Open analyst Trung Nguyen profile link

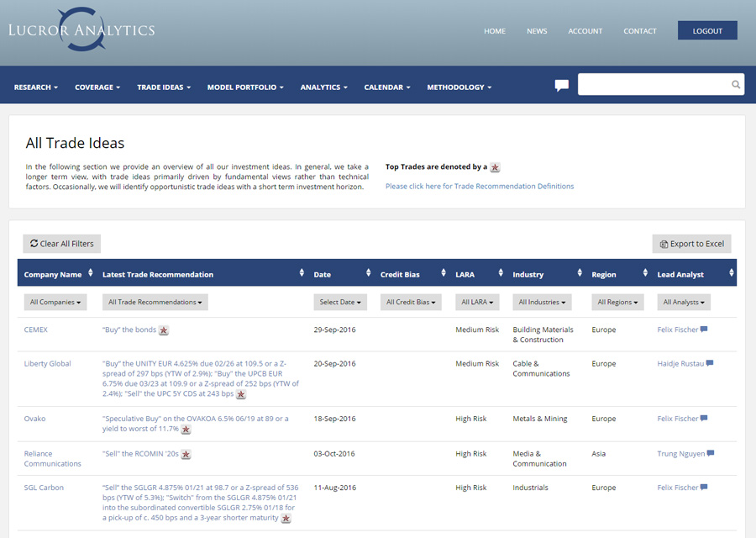click(680, 454)
